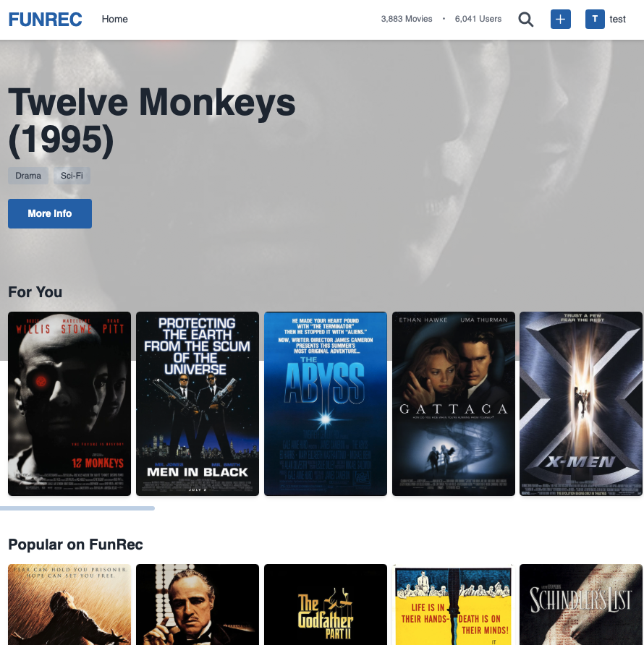The image size is (644, 645).
Task: Select the first Godfather poster
Action: 198,605
